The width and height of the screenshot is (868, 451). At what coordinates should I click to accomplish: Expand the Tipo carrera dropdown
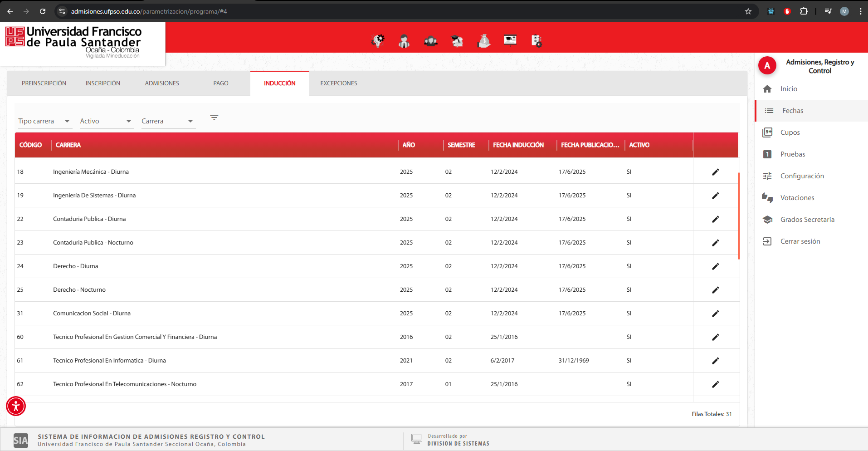pyautogui.click(x=44, y=121)
